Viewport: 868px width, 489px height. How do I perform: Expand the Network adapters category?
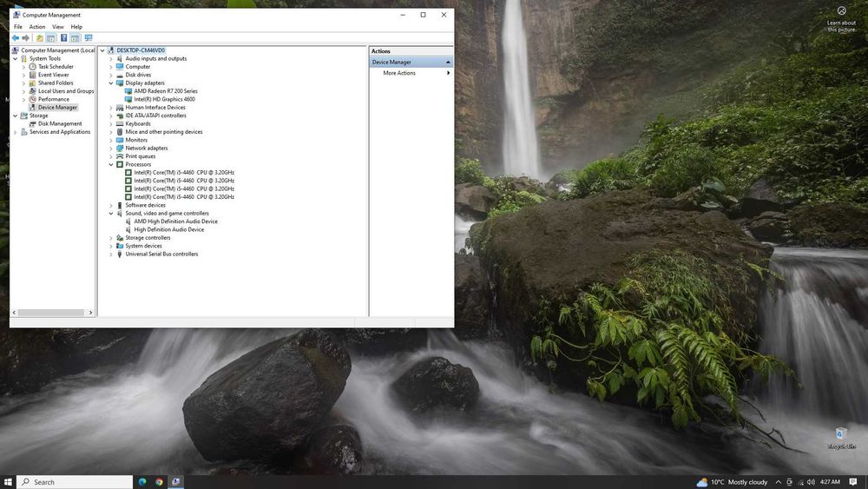111,149
